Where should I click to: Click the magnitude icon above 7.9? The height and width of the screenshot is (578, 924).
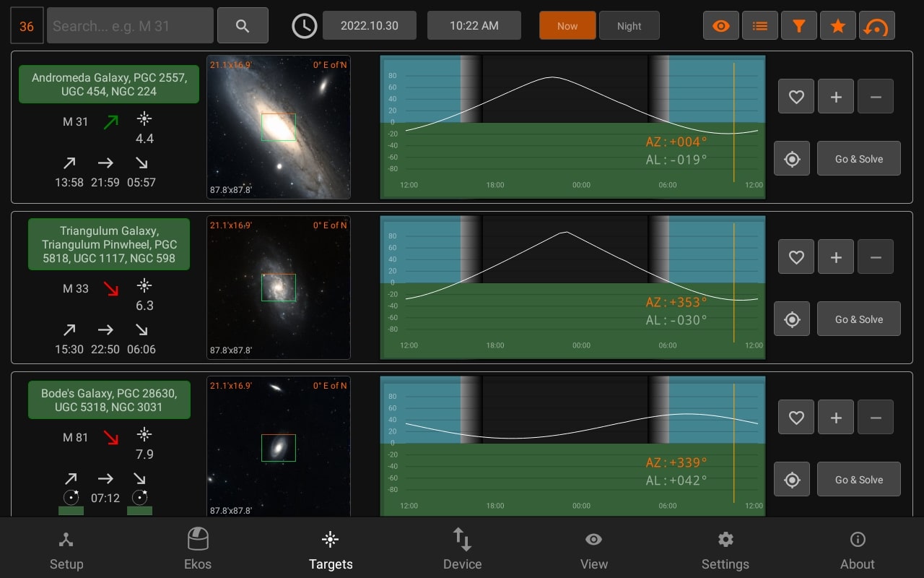[144, 434]
